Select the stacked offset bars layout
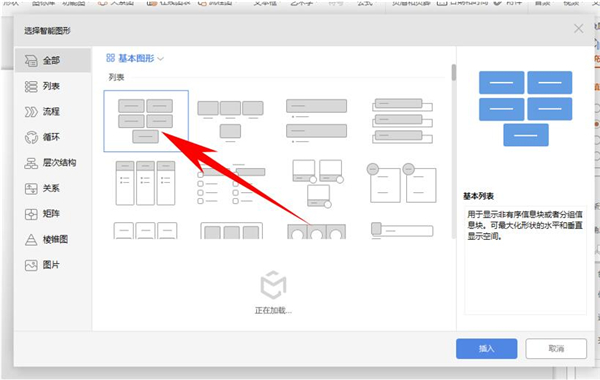 402,121
